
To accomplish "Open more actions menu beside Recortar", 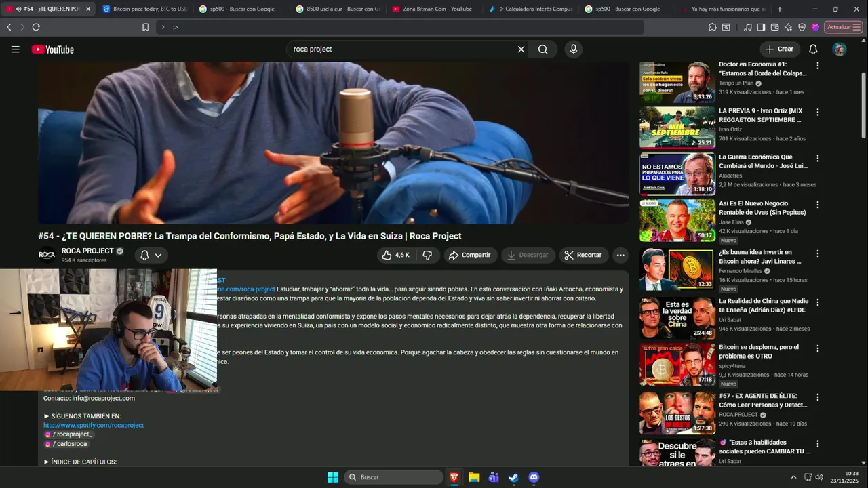I will pos(620,255).
